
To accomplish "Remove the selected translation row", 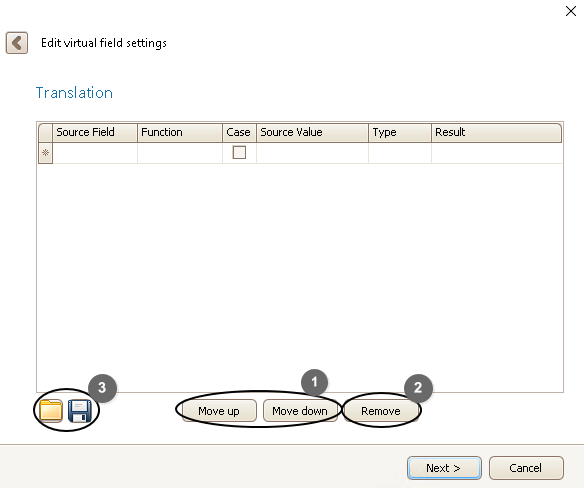I will [381, 411].
